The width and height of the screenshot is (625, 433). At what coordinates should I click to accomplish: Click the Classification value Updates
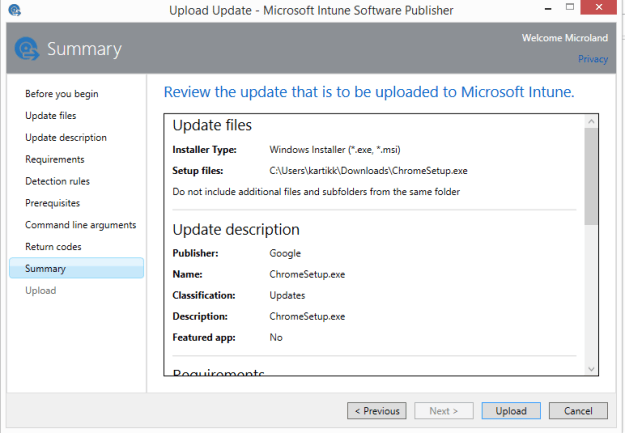tap(287, 295)
